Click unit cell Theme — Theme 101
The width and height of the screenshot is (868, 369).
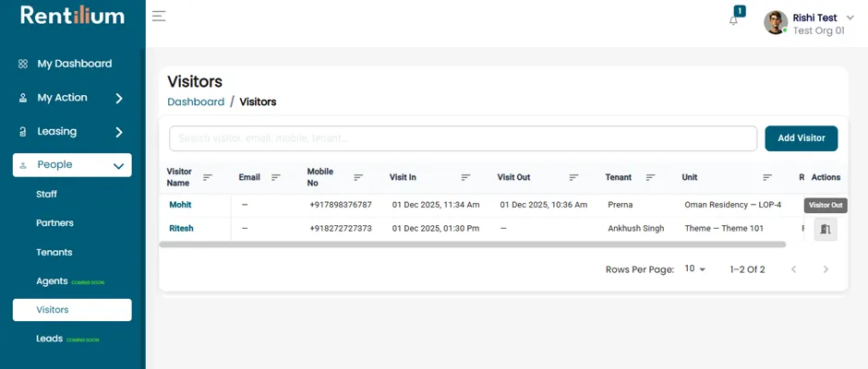pos(724,229)
